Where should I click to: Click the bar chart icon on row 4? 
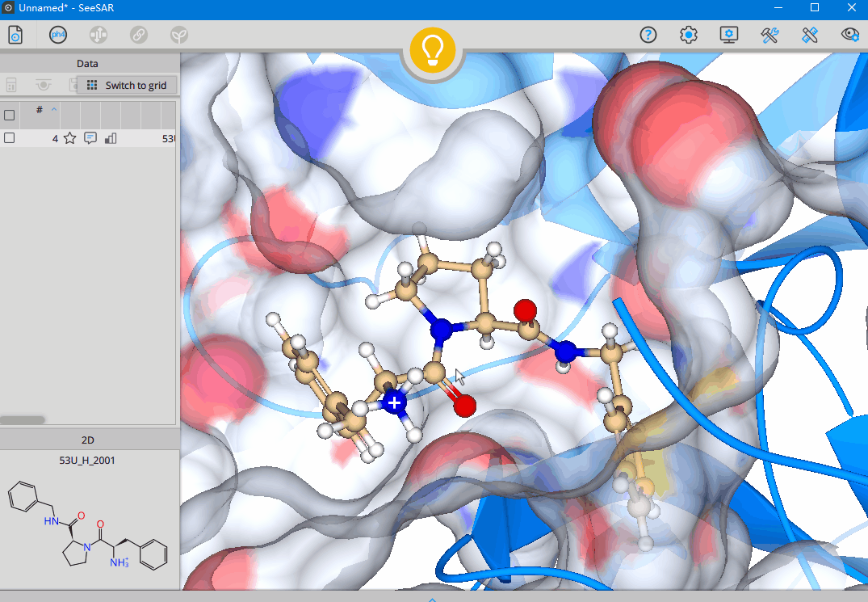click(111, 138)
